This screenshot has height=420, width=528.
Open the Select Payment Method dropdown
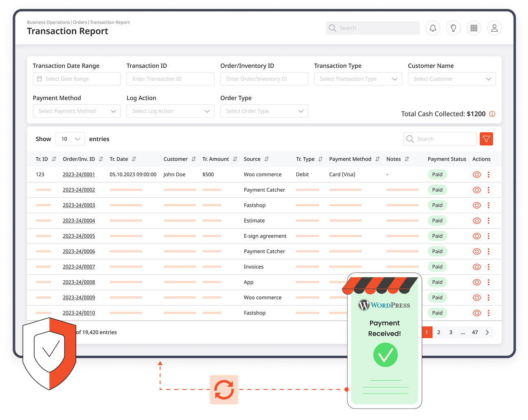tap(77, 111)
